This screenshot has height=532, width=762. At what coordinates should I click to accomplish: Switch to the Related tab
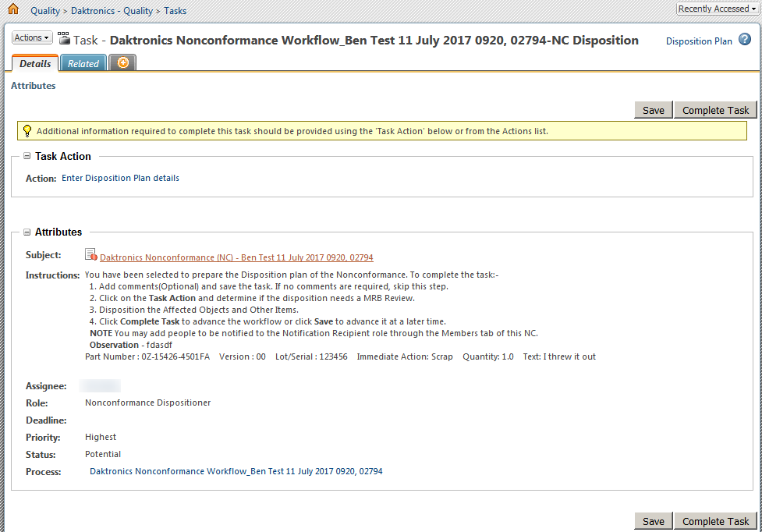pos(83,64)
